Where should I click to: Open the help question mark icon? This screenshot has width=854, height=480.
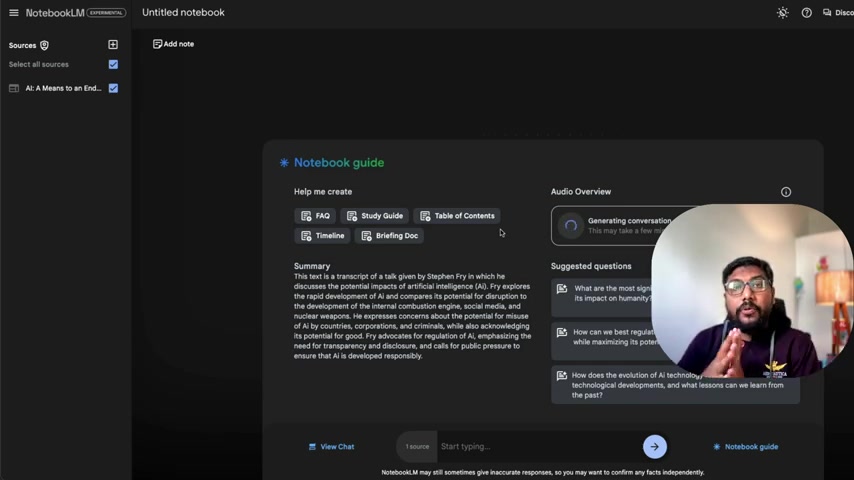tap(807, 13)
